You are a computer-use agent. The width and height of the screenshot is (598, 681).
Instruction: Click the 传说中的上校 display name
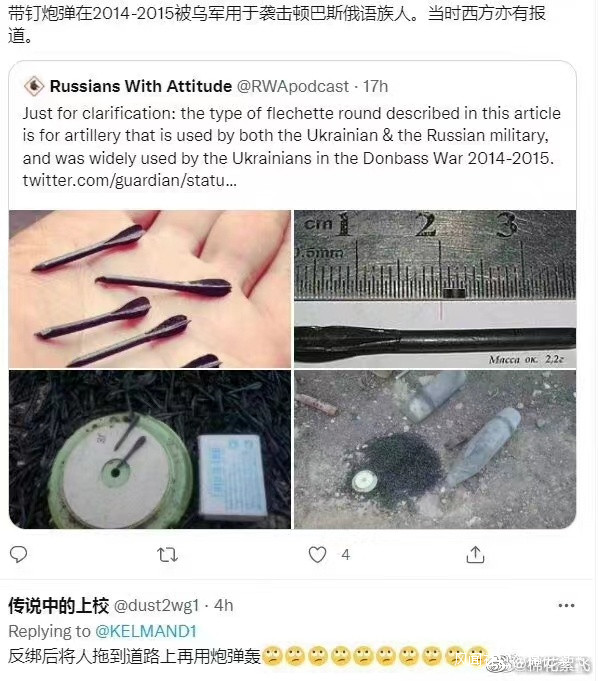click(59, 605)
